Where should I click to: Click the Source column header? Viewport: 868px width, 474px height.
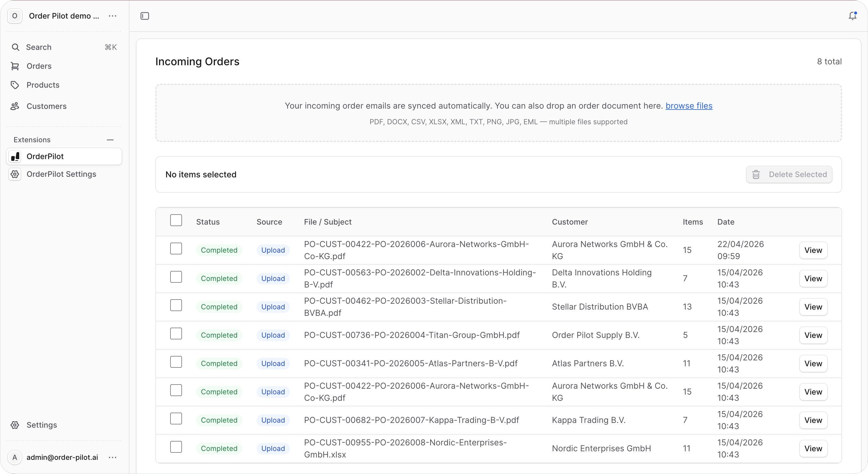click(269, 222)
